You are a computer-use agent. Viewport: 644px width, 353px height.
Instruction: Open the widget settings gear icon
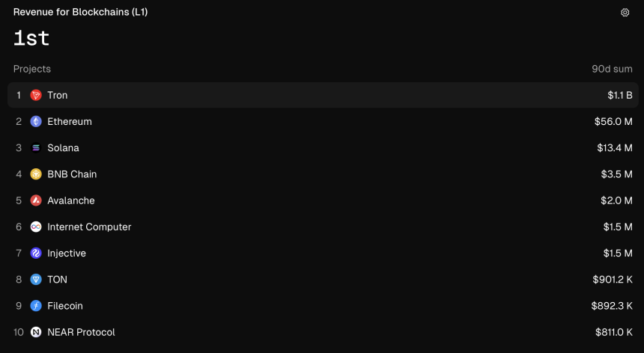tap(625, 12)
